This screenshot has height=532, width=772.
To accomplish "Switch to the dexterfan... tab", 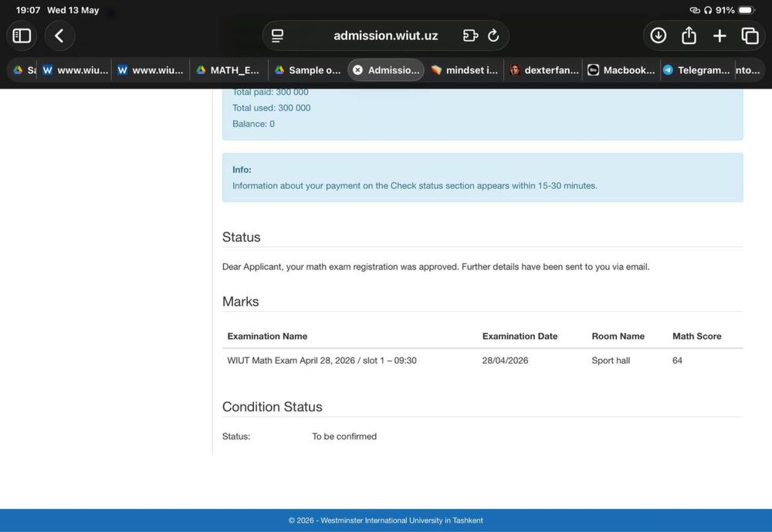I will [544, 70].
